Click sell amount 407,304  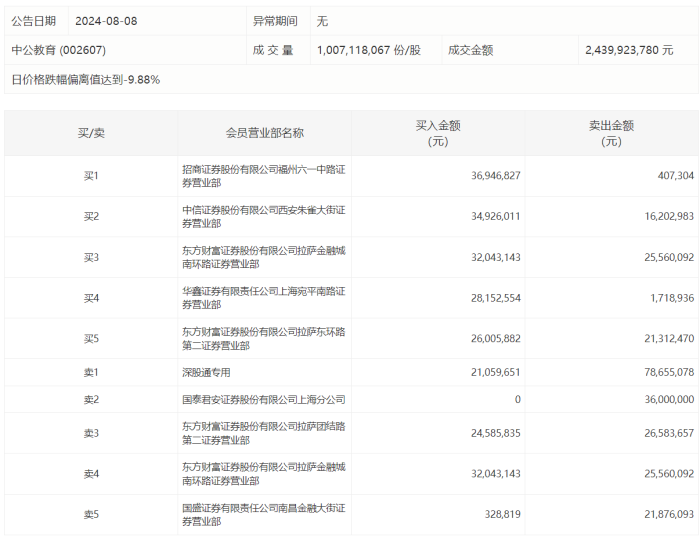tap(675, 176)
